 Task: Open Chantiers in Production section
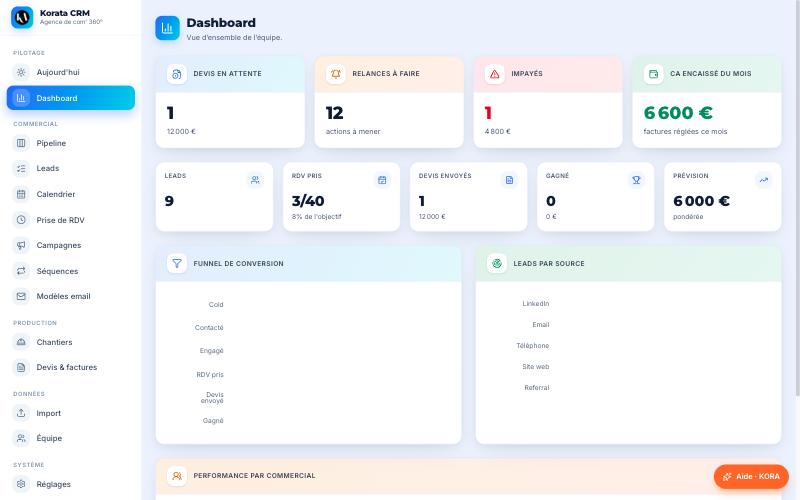coord(71,342)
